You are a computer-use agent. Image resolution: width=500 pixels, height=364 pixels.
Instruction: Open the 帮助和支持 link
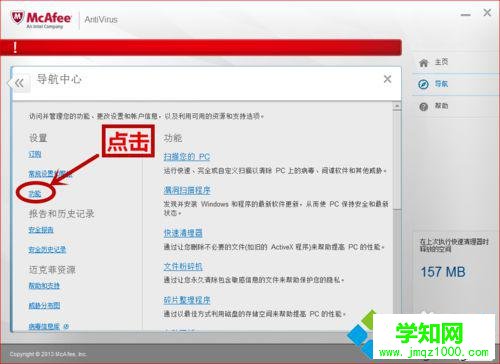coord(44,286)
